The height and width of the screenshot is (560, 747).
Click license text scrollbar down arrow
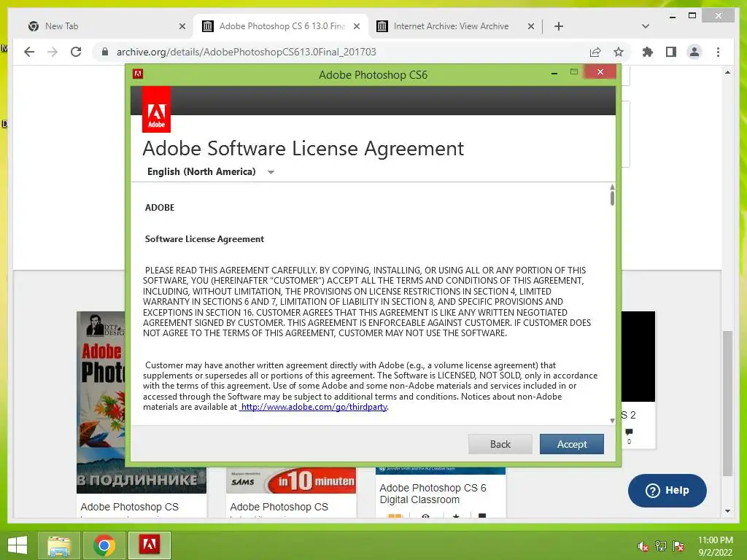612,421
